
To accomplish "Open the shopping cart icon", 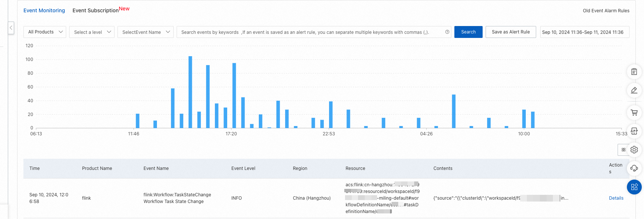I will (634, 112).
